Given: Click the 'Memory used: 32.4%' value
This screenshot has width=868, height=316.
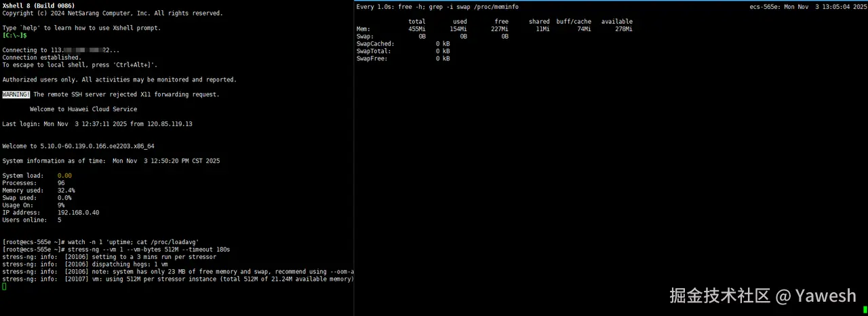Looking at the screenshot, I should point(66,191).
